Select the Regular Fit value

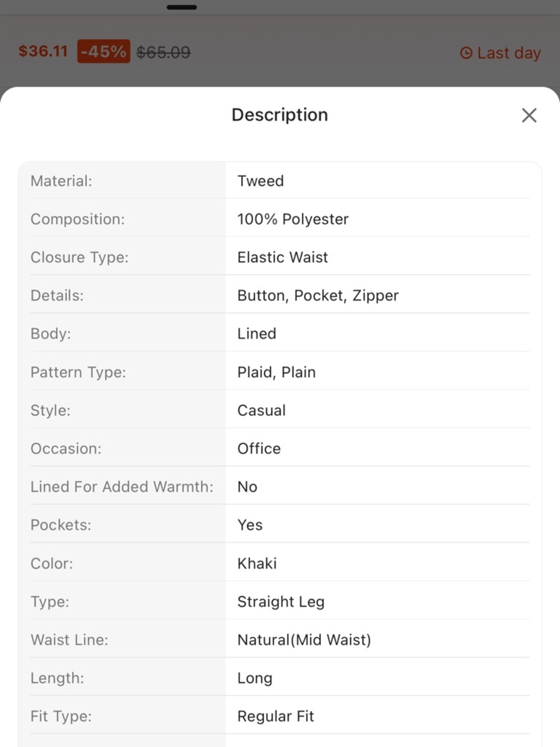[x=276, y=716]
